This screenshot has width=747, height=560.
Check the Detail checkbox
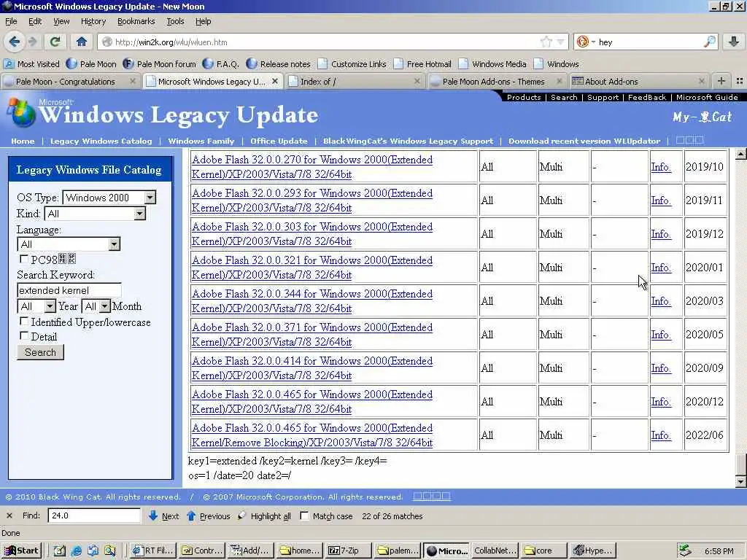(x=24, y=335)
